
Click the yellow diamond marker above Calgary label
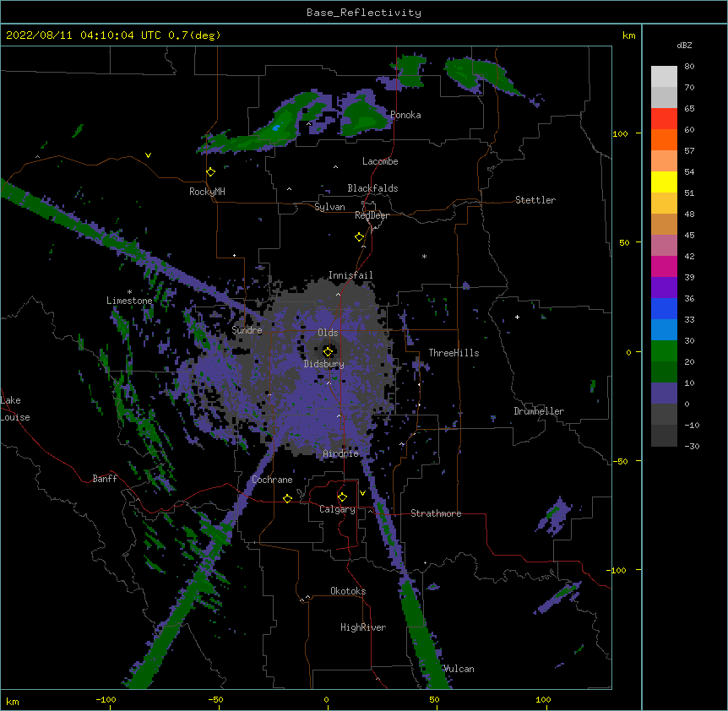342,497
